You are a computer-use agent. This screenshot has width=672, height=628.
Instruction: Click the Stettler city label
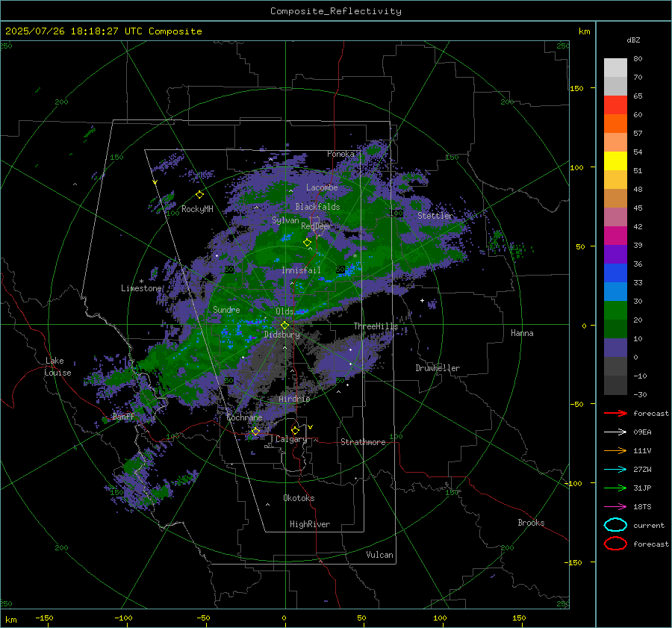tap(435, 216)
